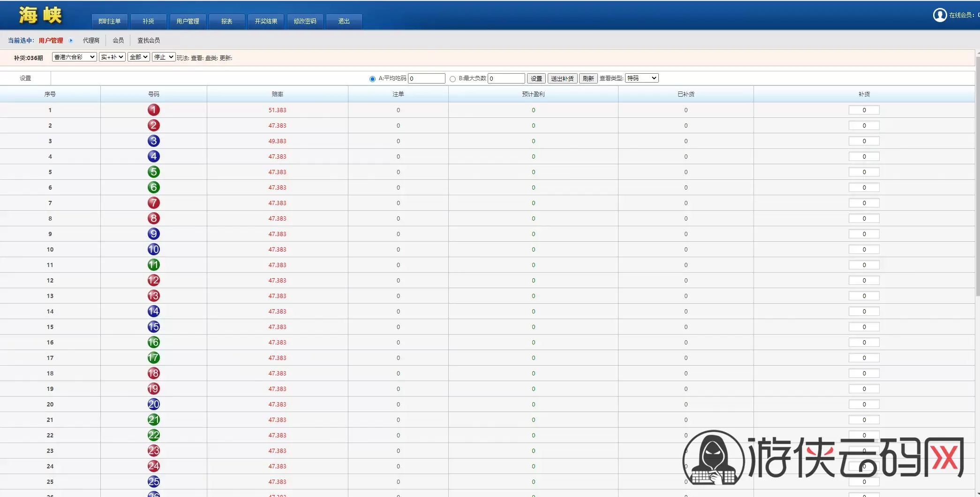Click the green number 6 ball
Viewport: 980px width, 497px height.
(154, 187)
